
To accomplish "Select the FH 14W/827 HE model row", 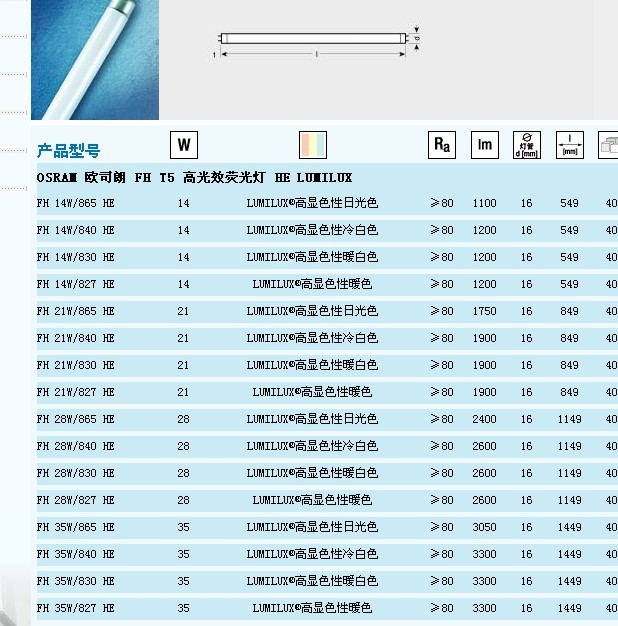I will click(x=76, y=284).
